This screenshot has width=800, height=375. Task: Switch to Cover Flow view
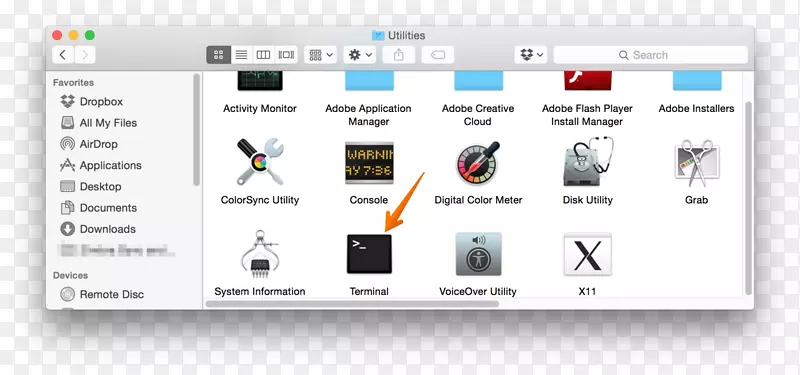(286, 55)
